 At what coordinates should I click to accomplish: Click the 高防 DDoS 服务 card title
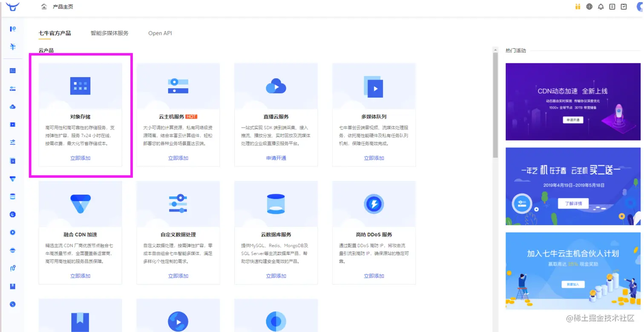coord(374,235)
